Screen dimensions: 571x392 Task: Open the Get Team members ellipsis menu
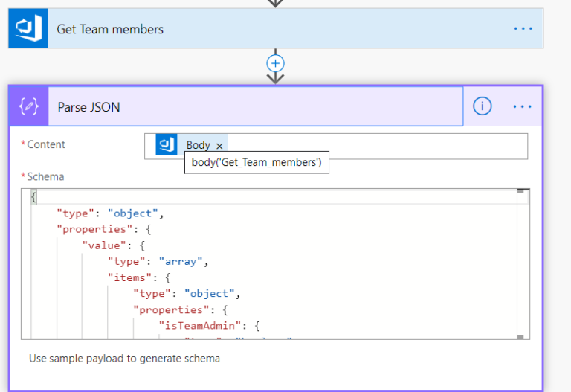click(523, 29)
